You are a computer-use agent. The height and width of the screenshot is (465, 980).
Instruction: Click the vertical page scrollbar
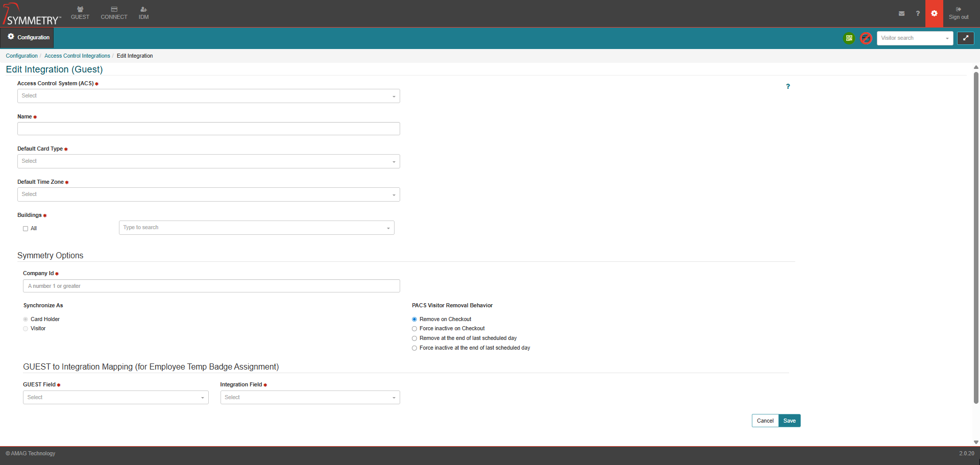[x=976, y=235]
